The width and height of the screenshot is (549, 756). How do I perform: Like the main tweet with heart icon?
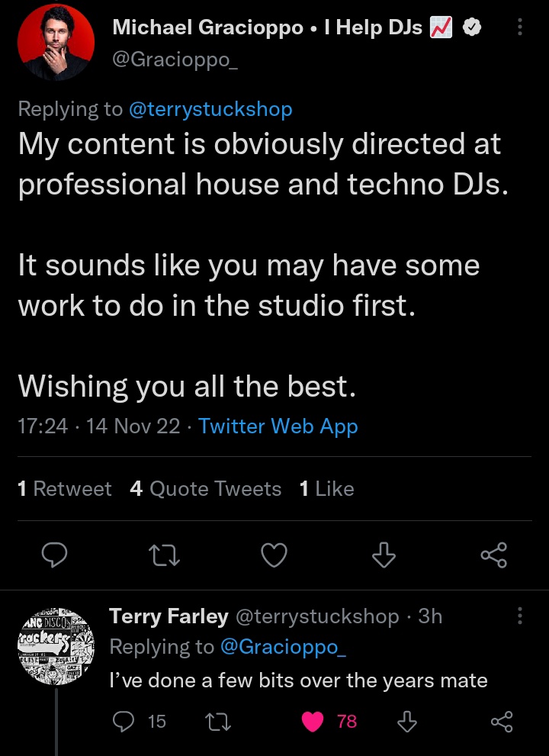click(274, 557)
